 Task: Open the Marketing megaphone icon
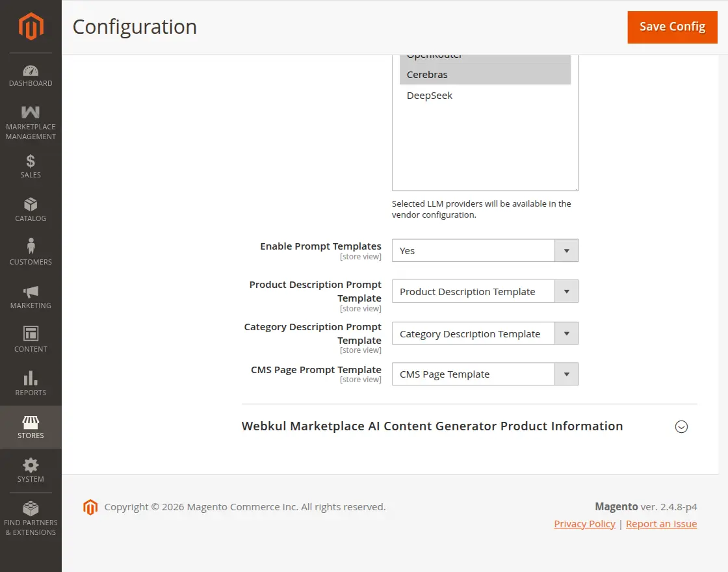click(x=31, y=292)
